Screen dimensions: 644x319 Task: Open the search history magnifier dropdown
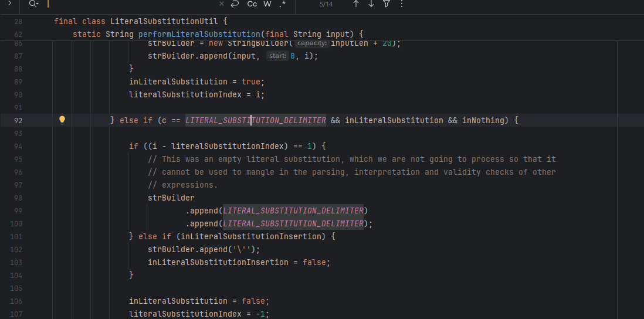click(33, 4)
